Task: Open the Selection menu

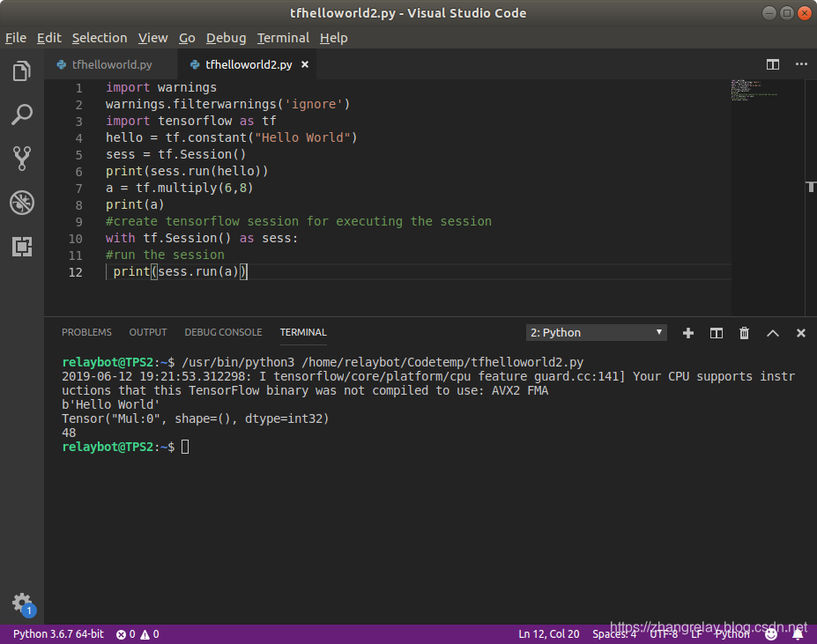Action: point(100,38)
